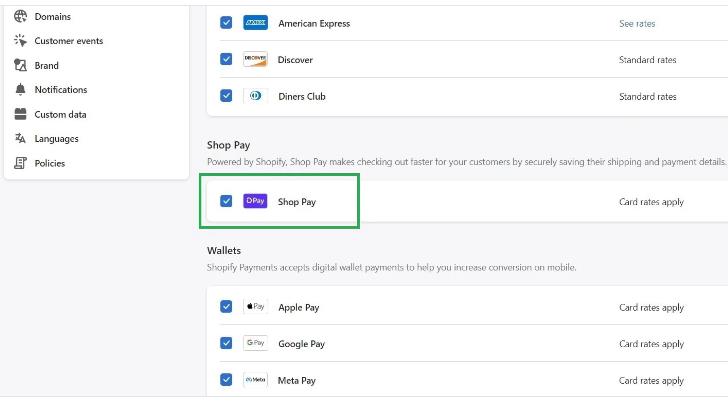
Task: Click the Diners Club card logo
Action: [255, 96]
